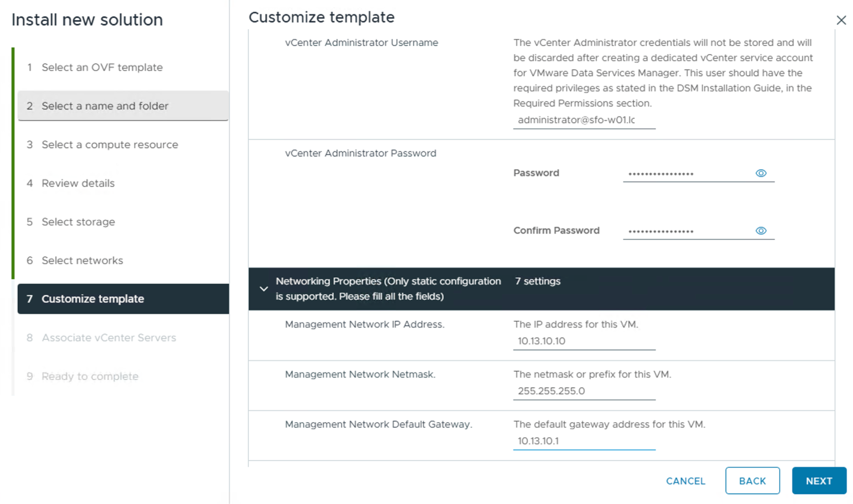Cancel the template deployment wizard
Viewport: 853px width, 504px height.
coord(685,481)
